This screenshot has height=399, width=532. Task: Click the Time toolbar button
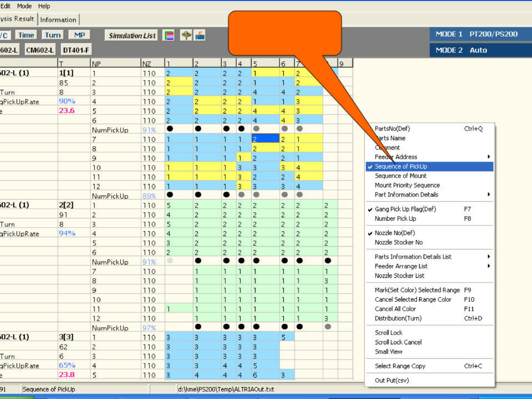tap(26, 35)
